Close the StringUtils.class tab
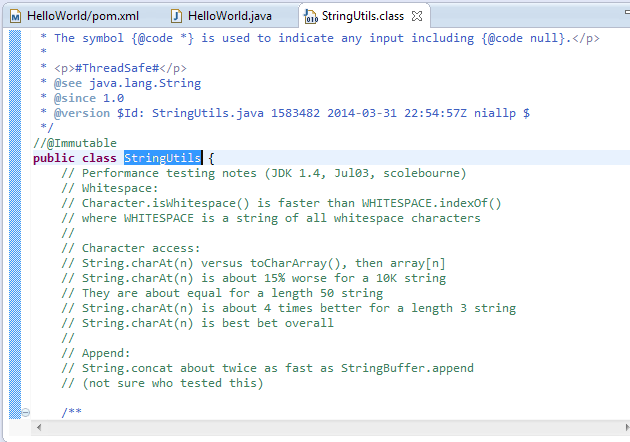The image size is (630, 442). (x=417, y=16)
